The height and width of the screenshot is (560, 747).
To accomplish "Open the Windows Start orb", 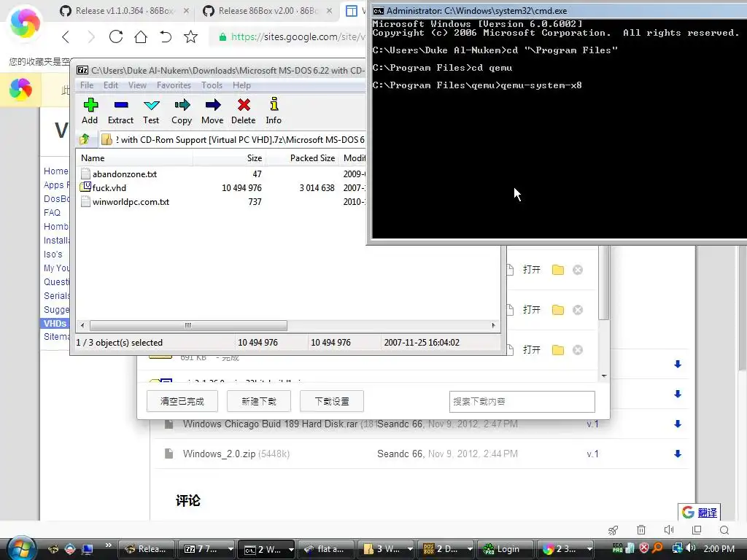I will click(x=21, y=548).
